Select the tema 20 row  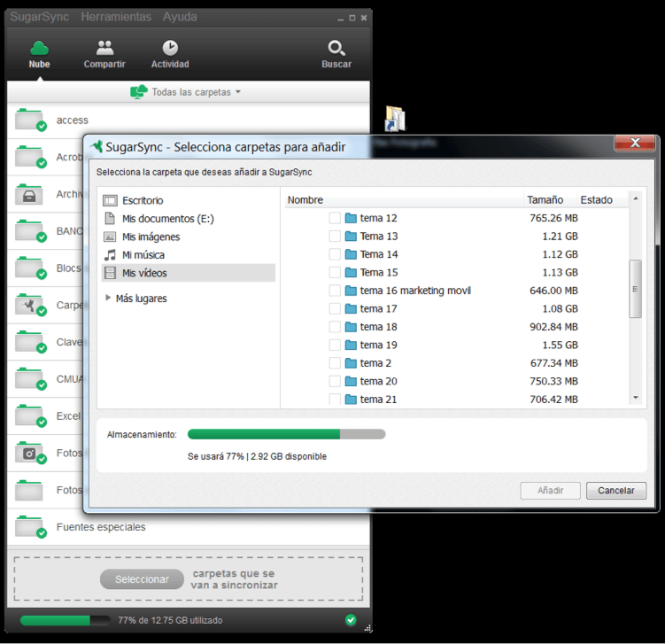[456, 382]
